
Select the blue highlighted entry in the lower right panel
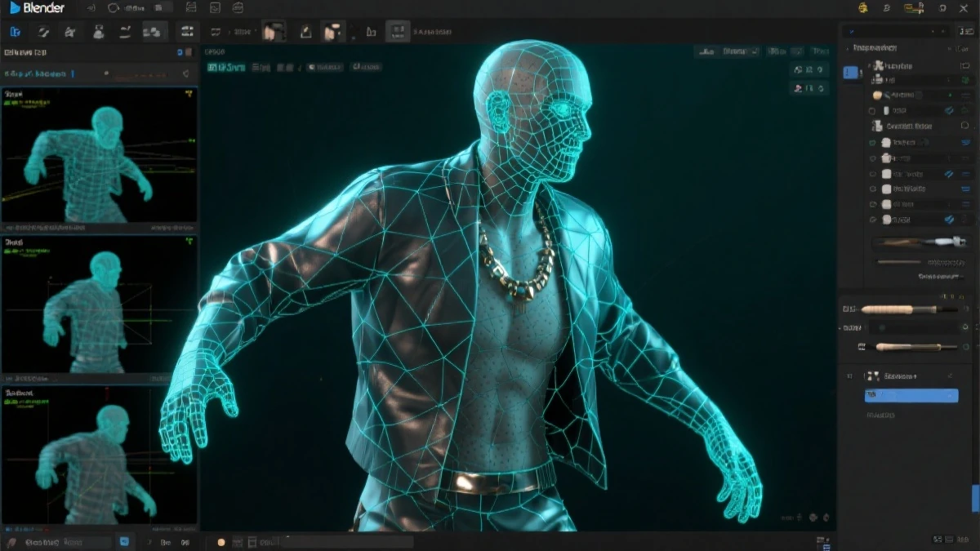(911, 396)
